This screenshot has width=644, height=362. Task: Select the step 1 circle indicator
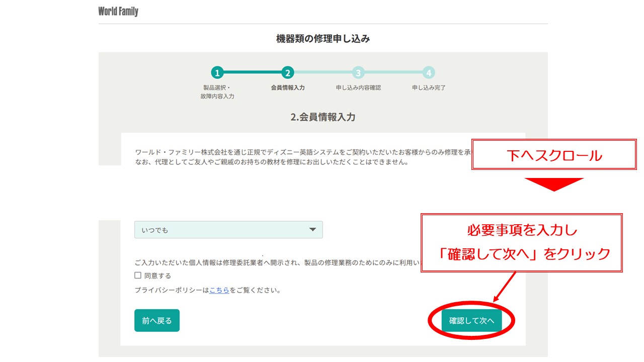[x=217, y=73]
